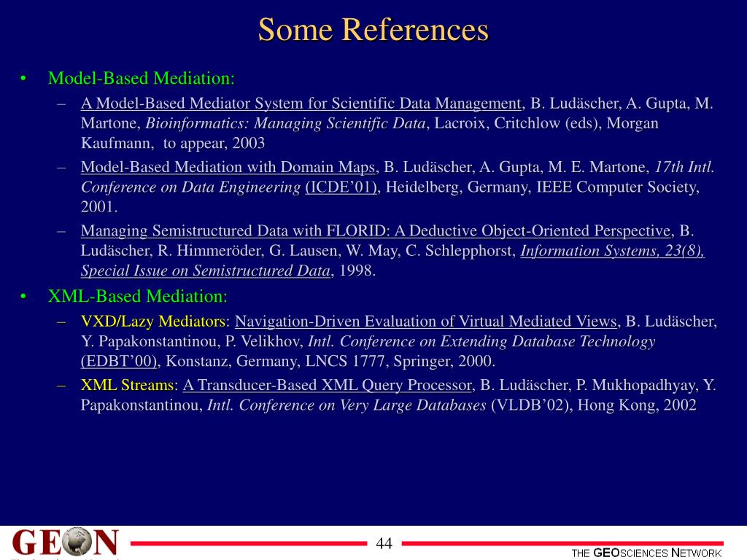Click slide number 44

(x=384, y=543)
